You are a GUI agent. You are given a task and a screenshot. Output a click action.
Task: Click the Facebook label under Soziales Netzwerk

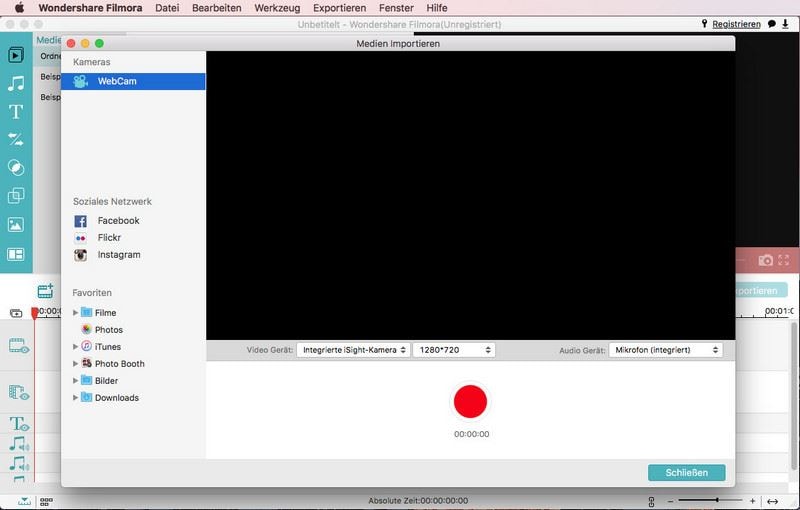118,221
